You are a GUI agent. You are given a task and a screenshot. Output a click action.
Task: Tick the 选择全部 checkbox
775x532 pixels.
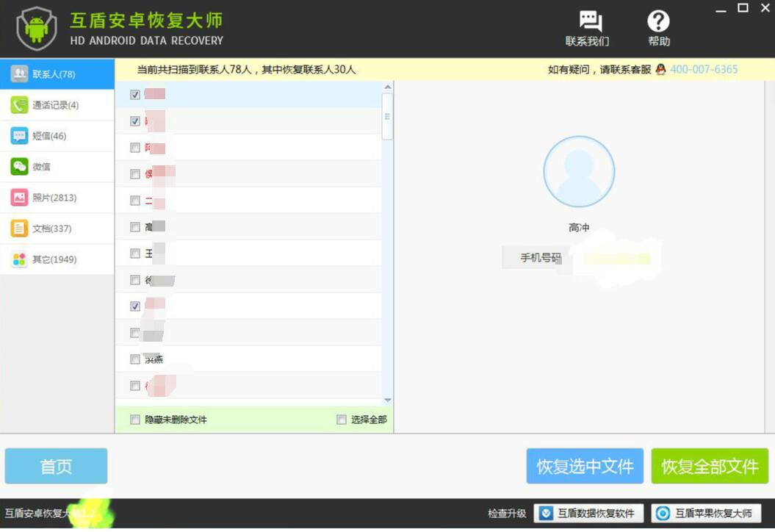pos(341,420)
